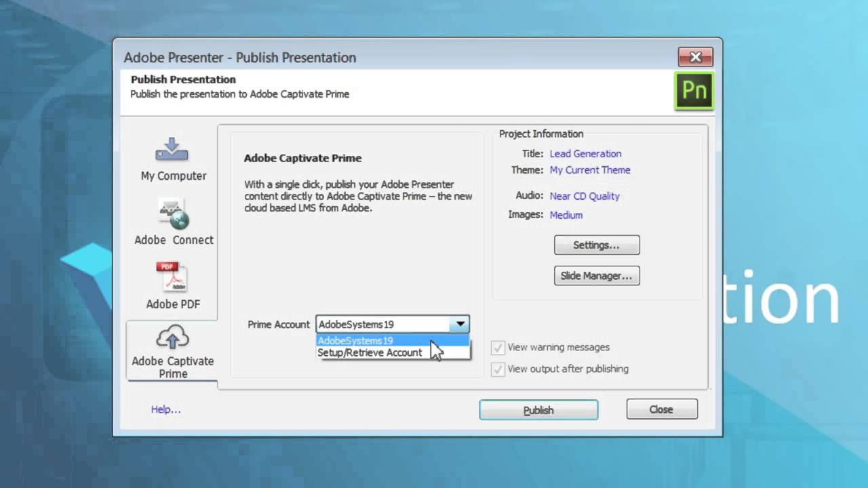Choose the Adobe PDF publish icon

point(173,285)
